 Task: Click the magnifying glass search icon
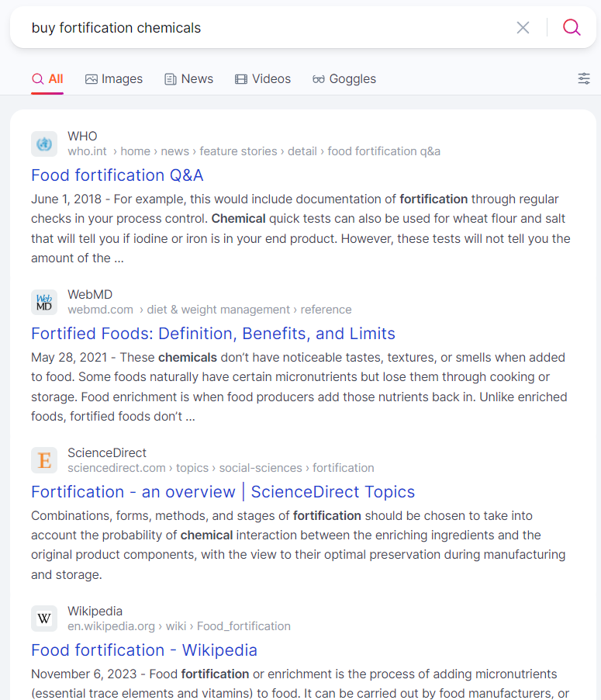click(572, 28)
